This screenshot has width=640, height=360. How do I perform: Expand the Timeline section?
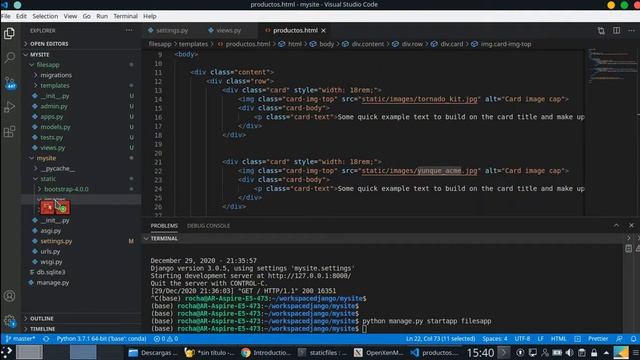point(81,329)
